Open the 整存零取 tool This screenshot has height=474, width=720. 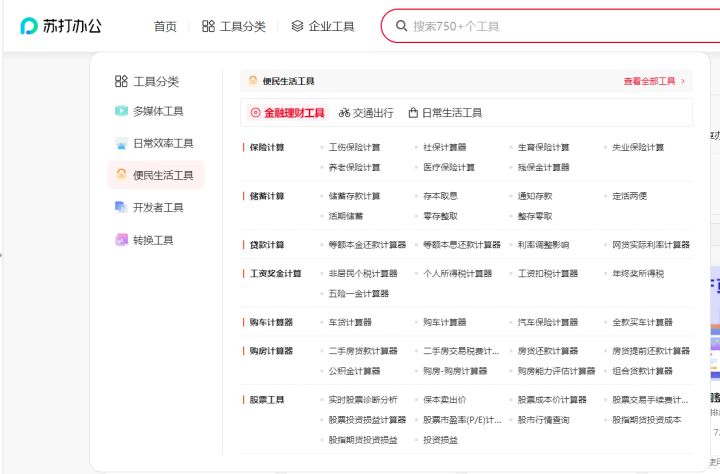[x=535, y=216]
